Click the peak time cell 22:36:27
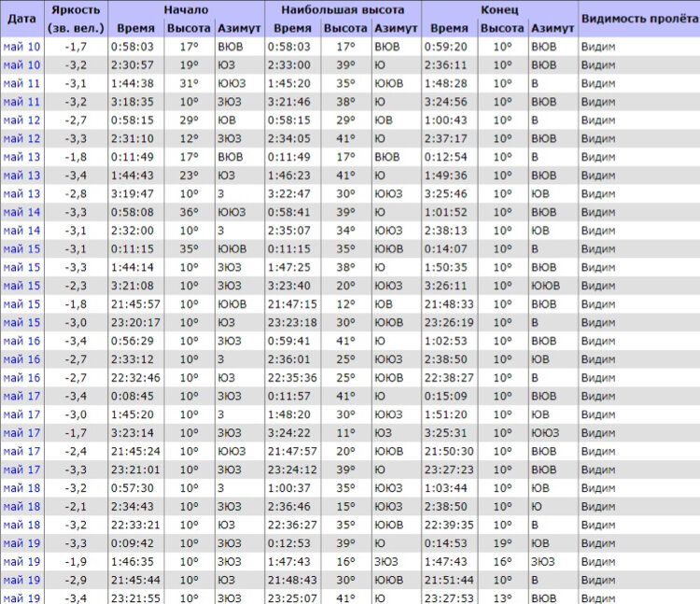 (x=292, y=525)
